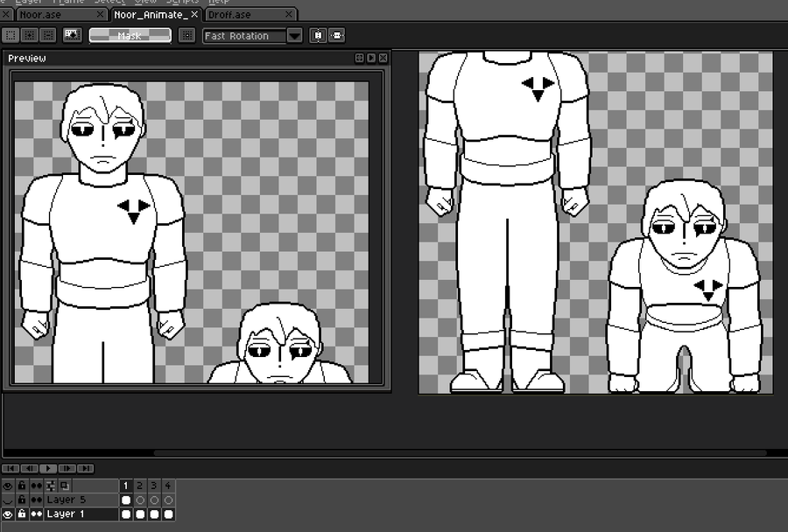
Task: Select frame 3 header in timeline
Action: tap(154, 486)
